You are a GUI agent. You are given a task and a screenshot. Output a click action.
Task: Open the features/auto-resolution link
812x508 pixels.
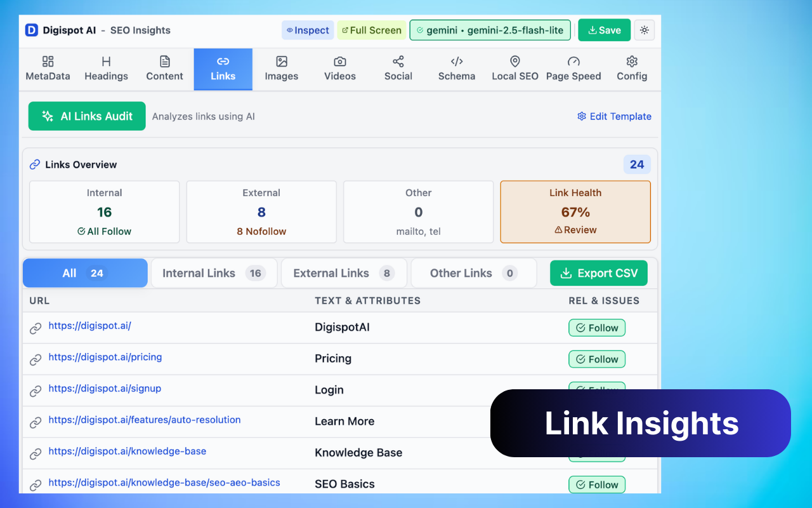[145, 420]
